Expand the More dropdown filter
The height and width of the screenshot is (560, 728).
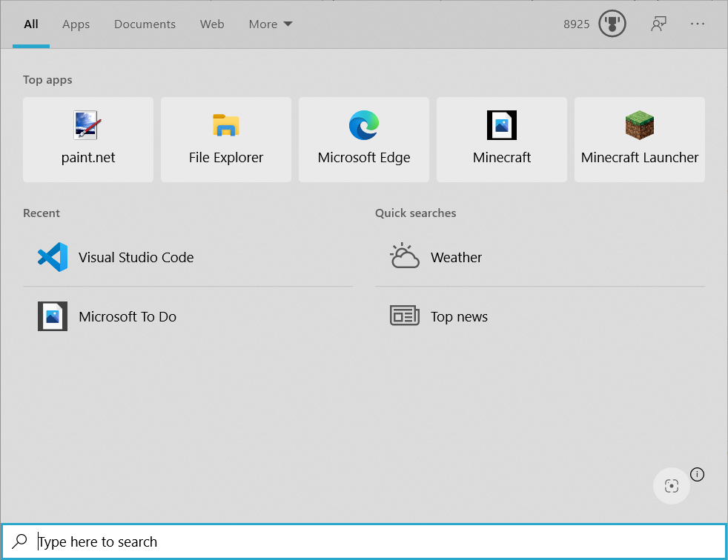coord(271,24)
